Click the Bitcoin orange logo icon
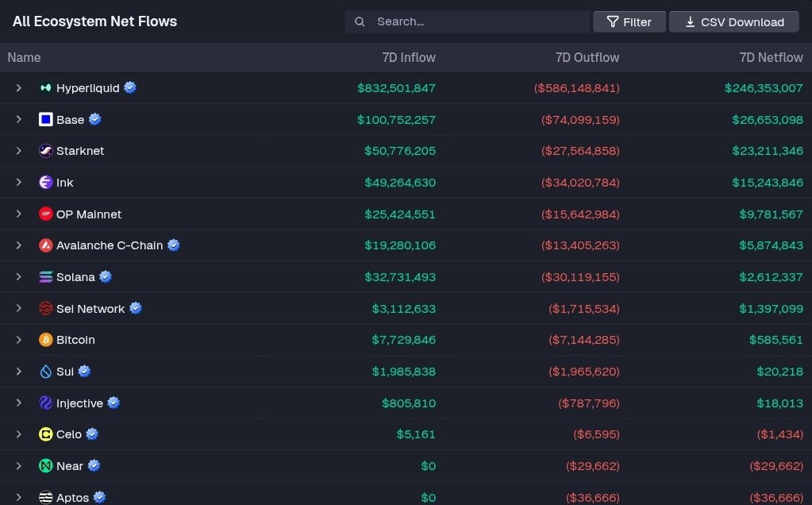This screenshot has height=505, width=812. 45,340
